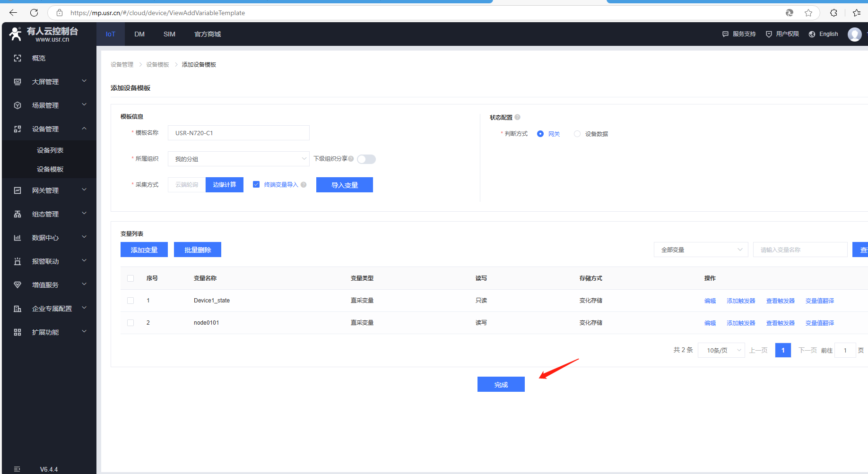Click the browser refresh icon

pyautogui.click(x=34, y=13)
